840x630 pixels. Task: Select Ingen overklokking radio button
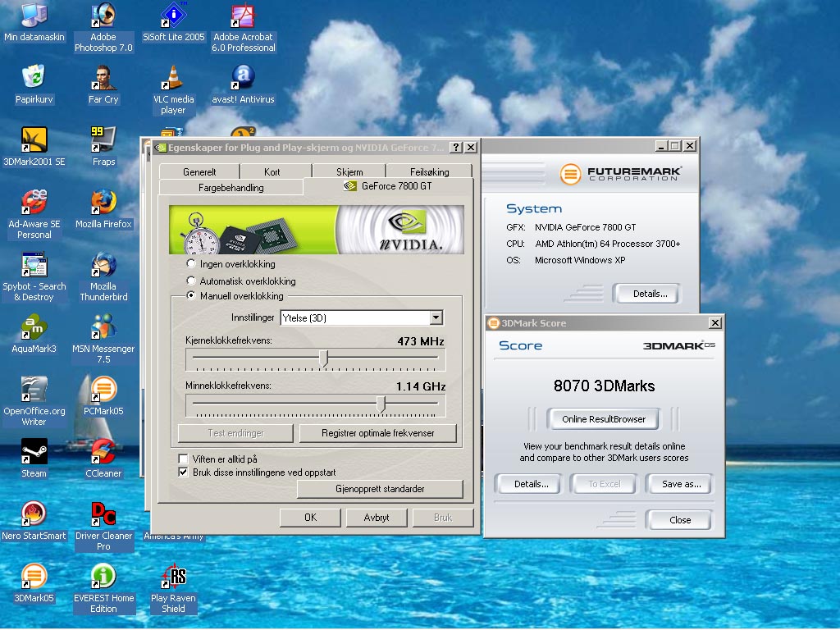(x=190, y=263)
